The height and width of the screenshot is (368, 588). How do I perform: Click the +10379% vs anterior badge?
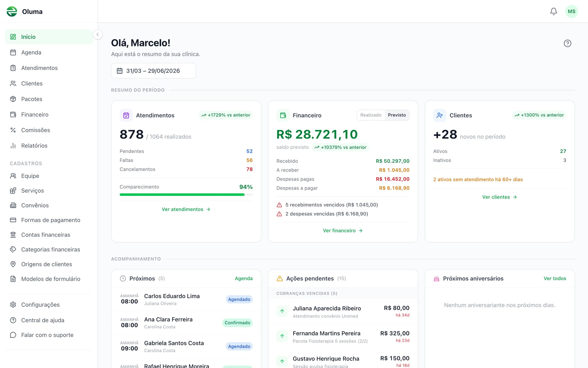coord(341,147)
